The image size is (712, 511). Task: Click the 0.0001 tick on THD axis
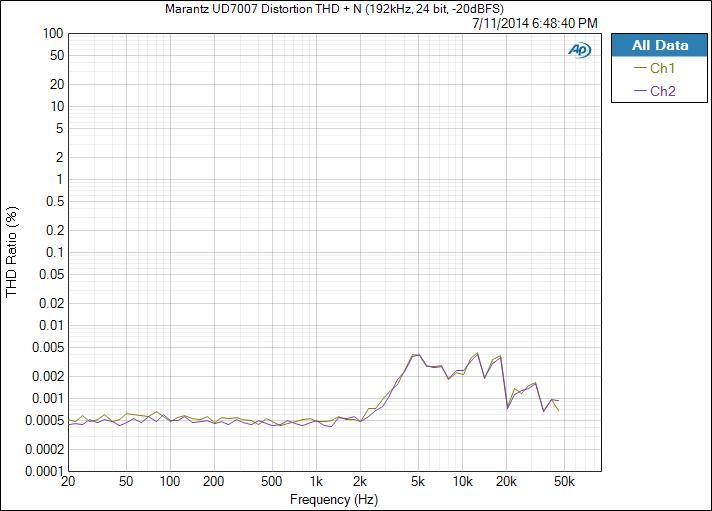click(43, 471)
